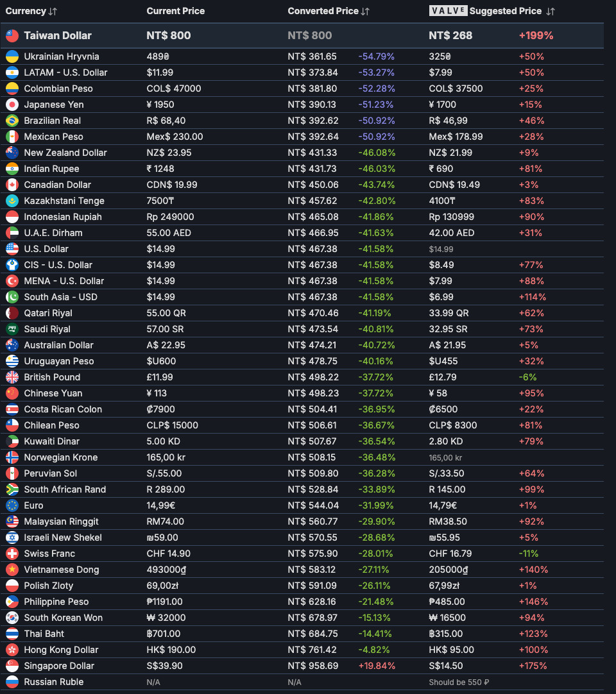
Task: Click the Taiwan flag icon
Action: click(x=12, y=36)
